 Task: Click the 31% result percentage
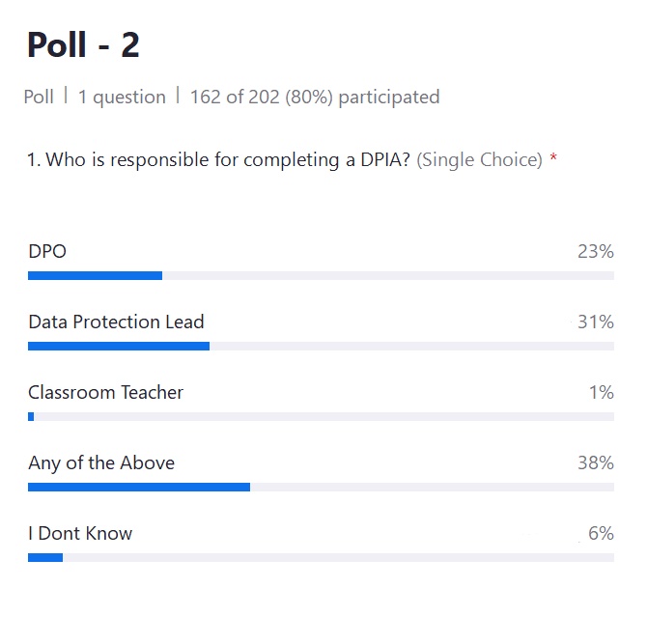[595, 322]
